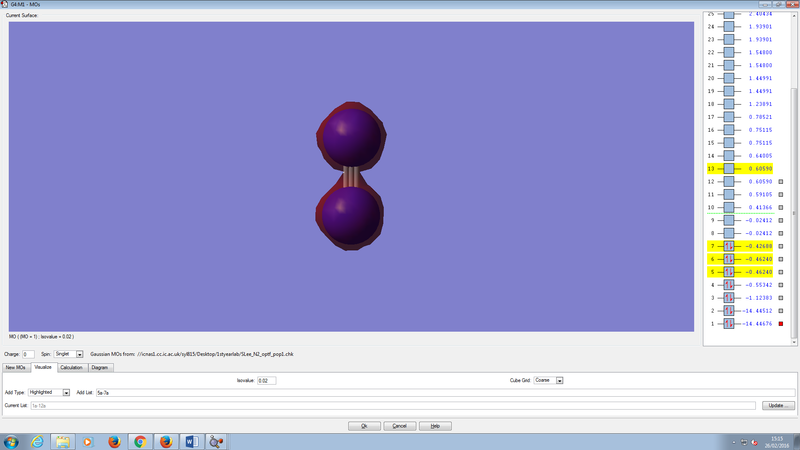Switch to the Diagram tab

coord(100,367)
